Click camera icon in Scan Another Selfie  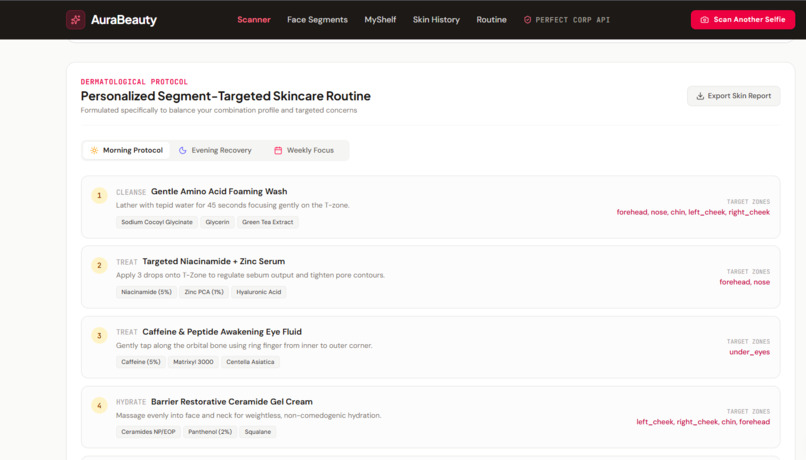pyautogui.click(x=705, y=20)
